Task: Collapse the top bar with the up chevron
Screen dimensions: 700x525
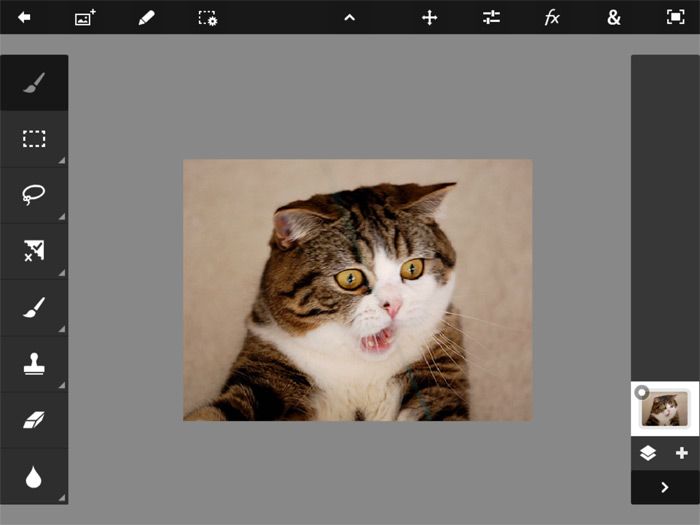Action: (x=350, y=17)
